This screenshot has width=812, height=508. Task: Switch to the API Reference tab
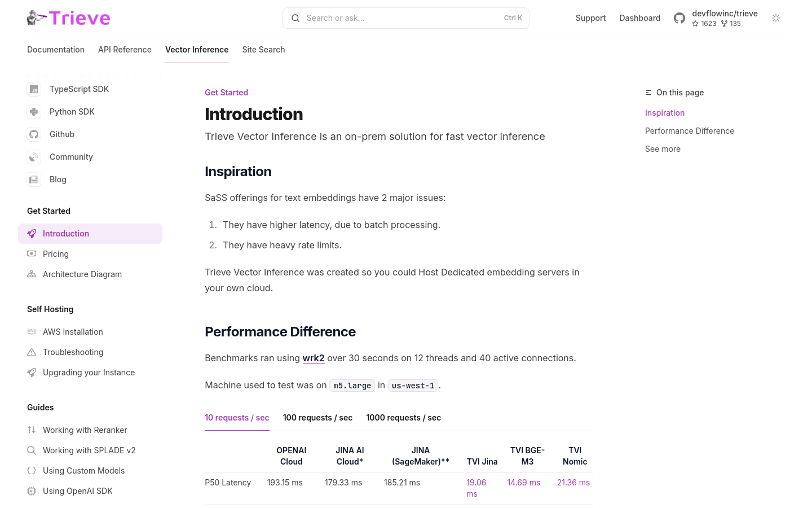[x=125, y=50]
